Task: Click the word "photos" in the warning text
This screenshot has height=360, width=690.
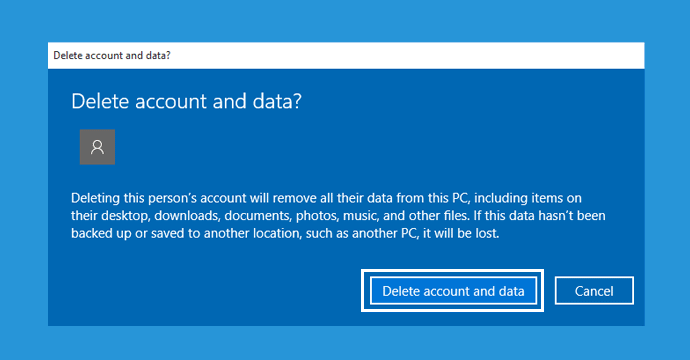Action: 317,216
